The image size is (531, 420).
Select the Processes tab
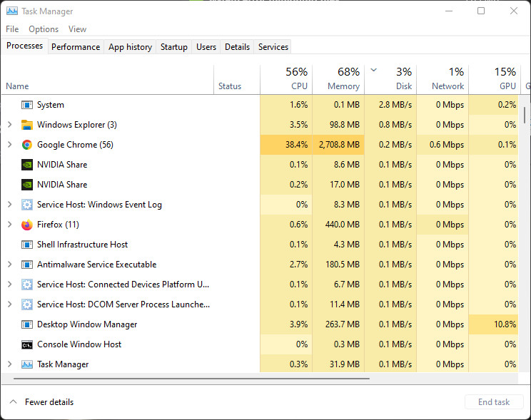24,46
